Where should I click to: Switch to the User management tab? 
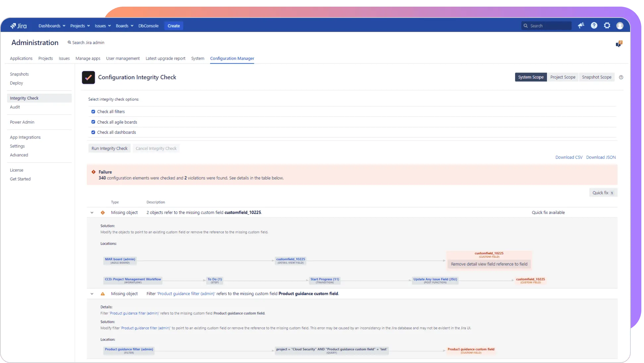click(123, 58)
